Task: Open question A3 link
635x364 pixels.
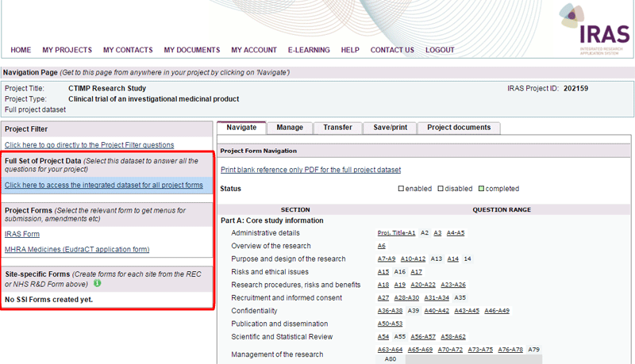Action: point(437,233)
